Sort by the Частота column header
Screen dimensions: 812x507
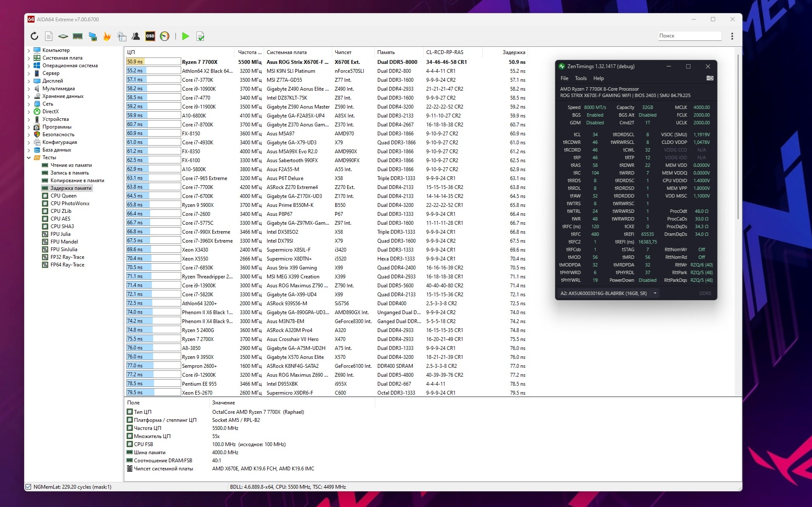(249, 52)
